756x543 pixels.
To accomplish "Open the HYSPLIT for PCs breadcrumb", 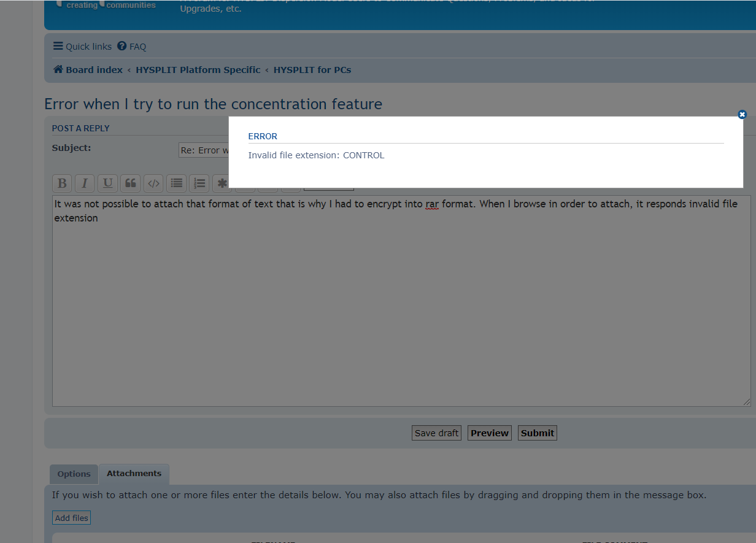I will pyautogui.click(x=312, y=70).
